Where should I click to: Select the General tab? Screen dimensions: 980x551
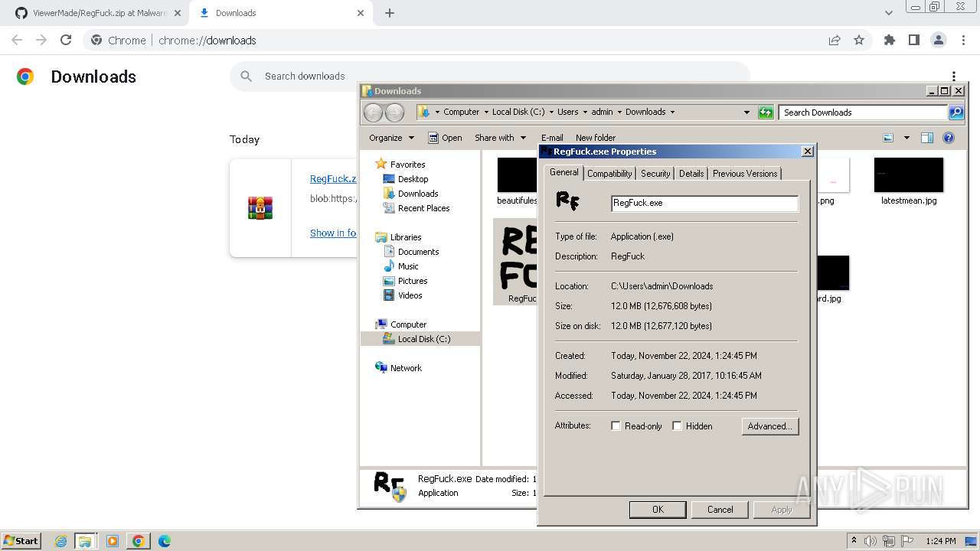pos(564,173)
